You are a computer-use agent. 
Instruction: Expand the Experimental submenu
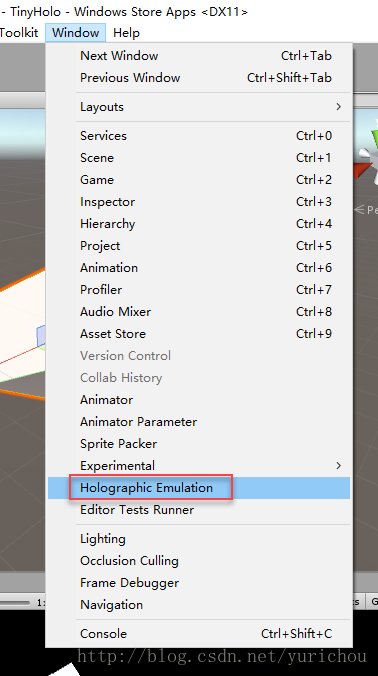pos(199,466)
